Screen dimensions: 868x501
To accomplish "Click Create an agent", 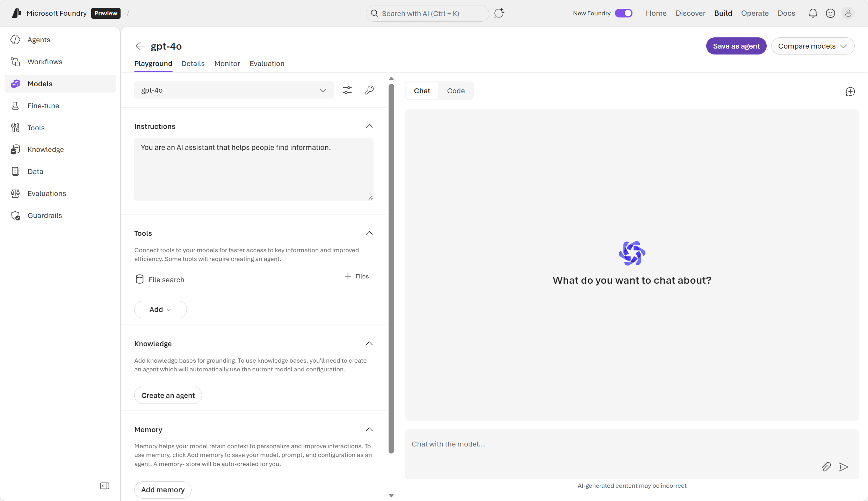I will pos(168,395).
